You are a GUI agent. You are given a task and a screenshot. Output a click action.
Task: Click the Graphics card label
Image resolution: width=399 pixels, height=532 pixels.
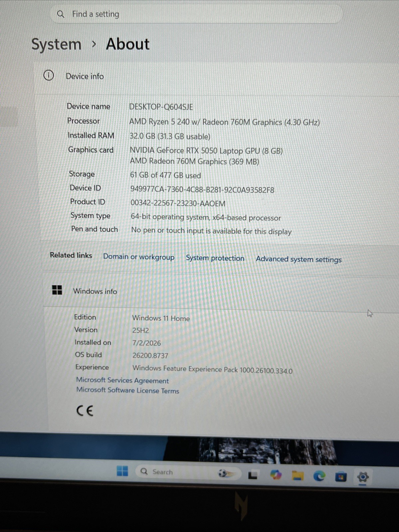91,150
